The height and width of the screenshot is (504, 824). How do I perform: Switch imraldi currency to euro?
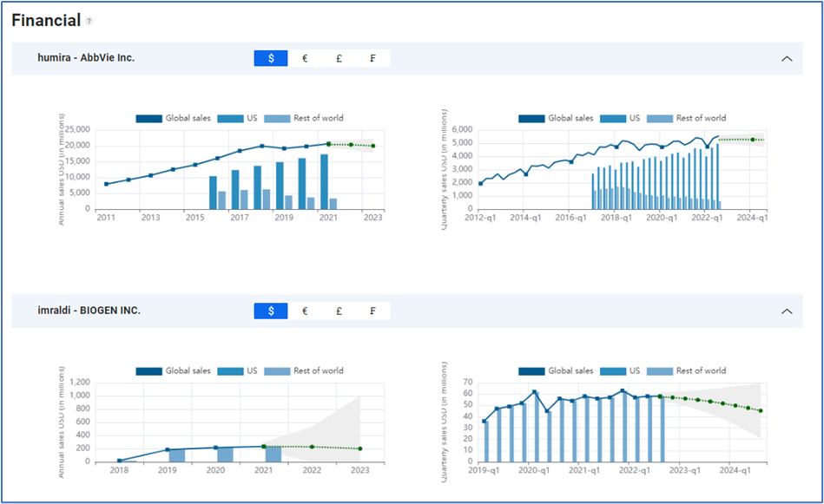305,311
